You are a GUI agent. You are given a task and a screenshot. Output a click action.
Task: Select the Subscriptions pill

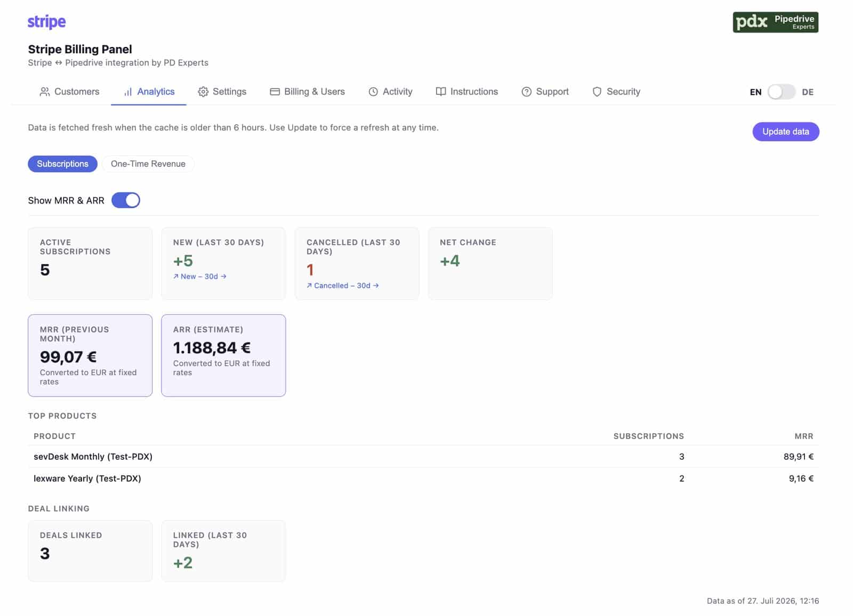pos(62,164)
